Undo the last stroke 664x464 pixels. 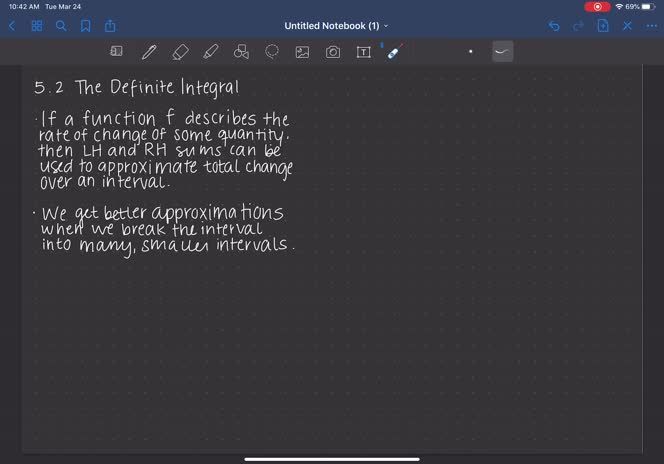point(554,26)
